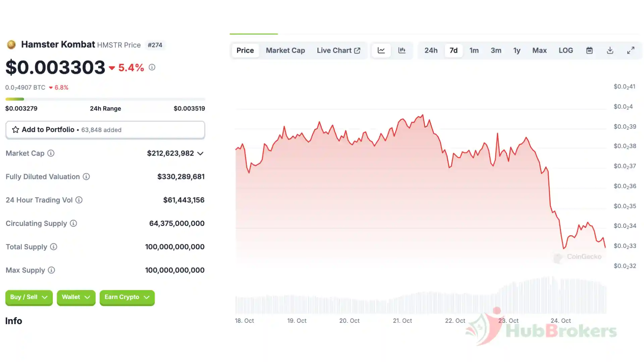Switch to line chart view icon
The width and height of the screenshot is (644, 362).
coord(381,51)
